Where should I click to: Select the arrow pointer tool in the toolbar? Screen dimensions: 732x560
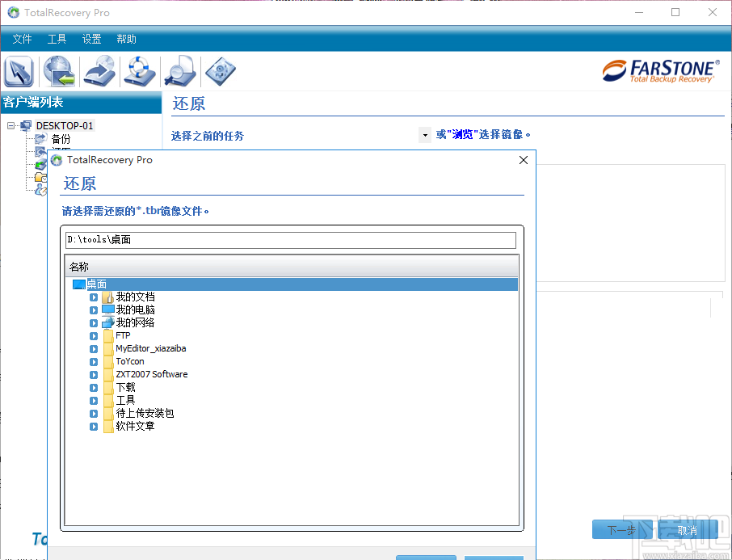point(18,71)
